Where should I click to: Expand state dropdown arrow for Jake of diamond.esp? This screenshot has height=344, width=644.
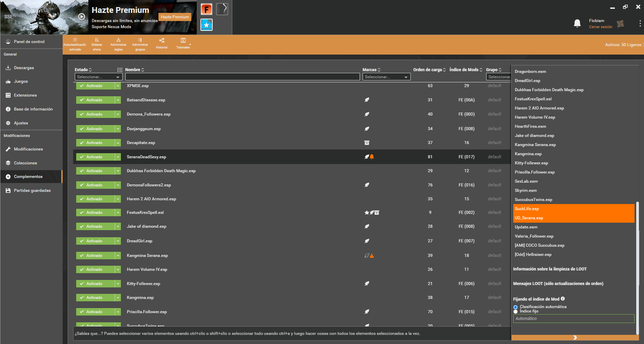(118, 226)
